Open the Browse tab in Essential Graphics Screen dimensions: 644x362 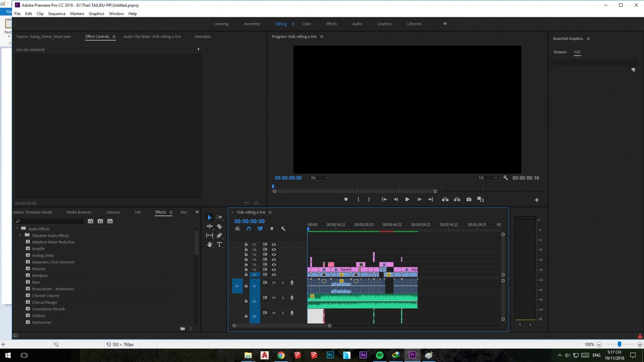(560, 52)
